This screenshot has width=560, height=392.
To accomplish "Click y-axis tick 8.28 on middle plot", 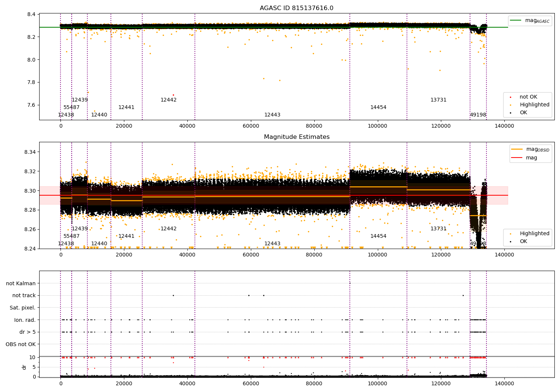I will (30, 210).
